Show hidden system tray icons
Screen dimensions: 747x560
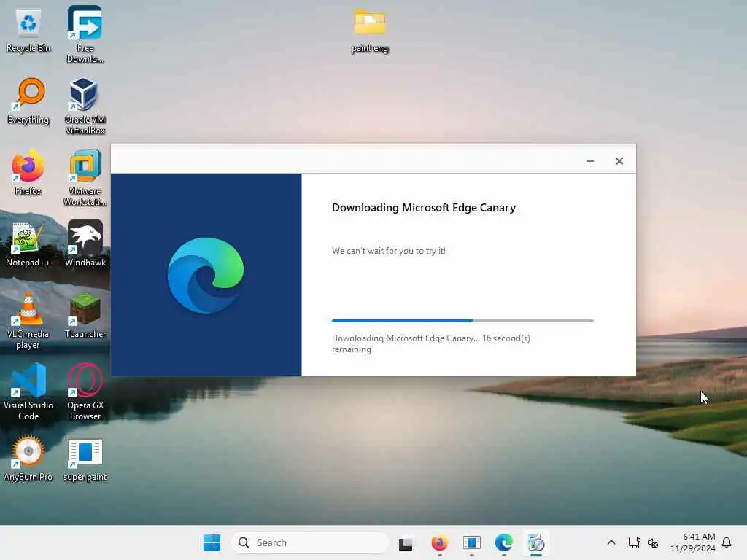pyautogui.click(x=611, y=542)
